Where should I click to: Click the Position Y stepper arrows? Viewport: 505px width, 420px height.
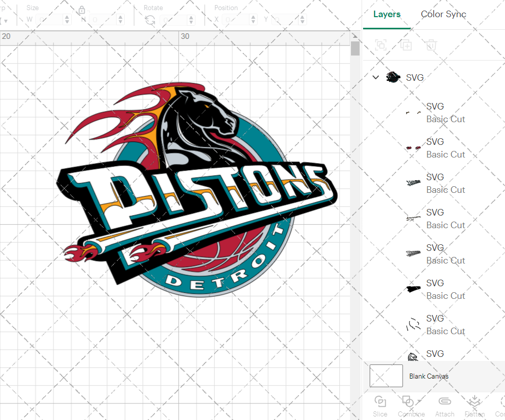[302, 20]
